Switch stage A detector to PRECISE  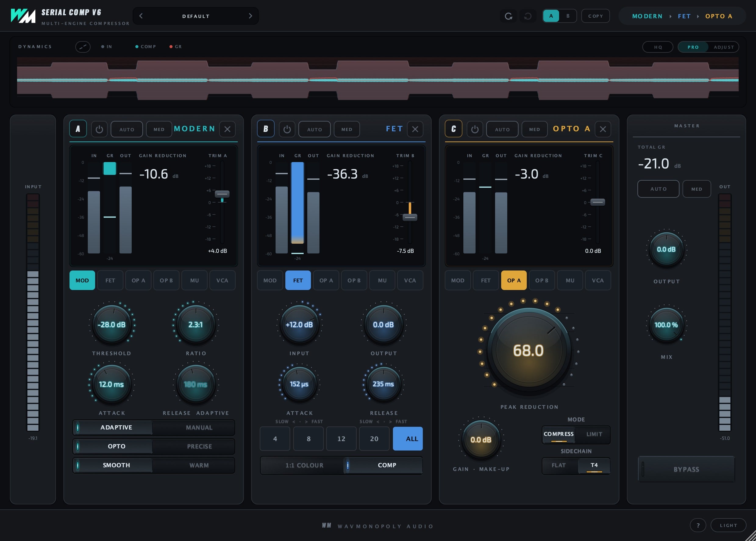click(x=199, y=446)
